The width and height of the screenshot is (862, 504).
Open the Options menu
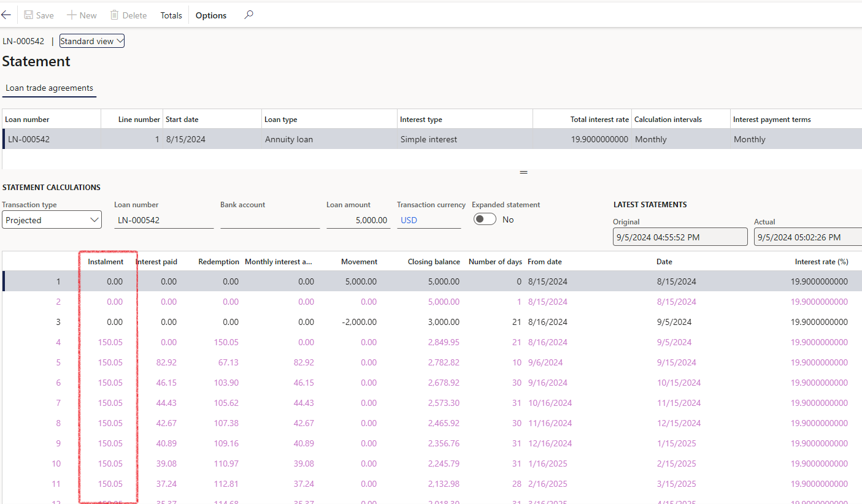211,15
